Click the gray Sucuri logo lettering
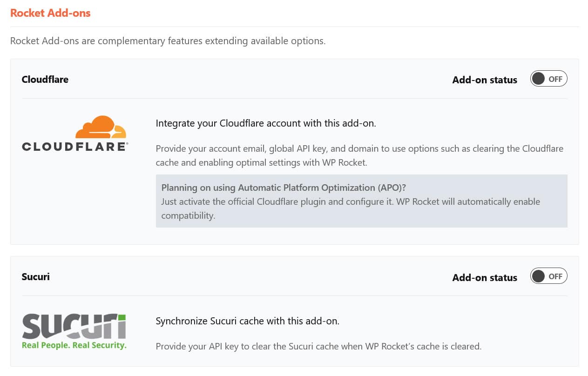Image resolution: width=588 pixels, height=376 pixels. [x=74, y=327]
